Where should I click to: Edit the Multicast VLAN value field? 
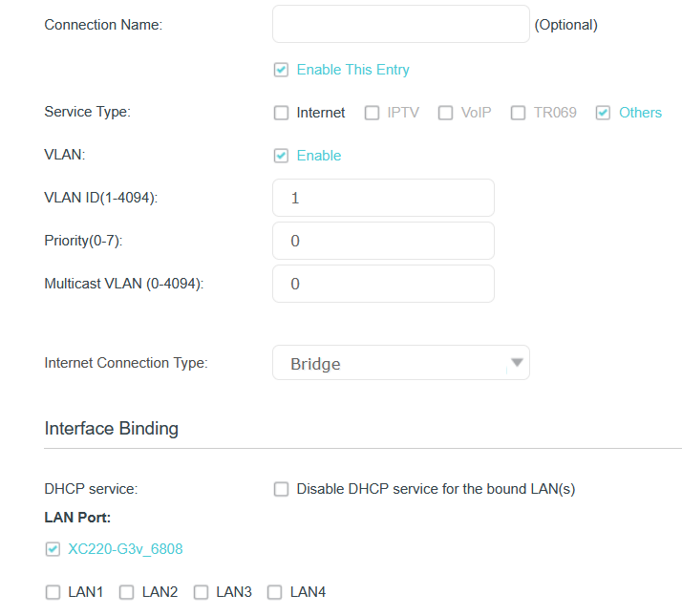383,285
